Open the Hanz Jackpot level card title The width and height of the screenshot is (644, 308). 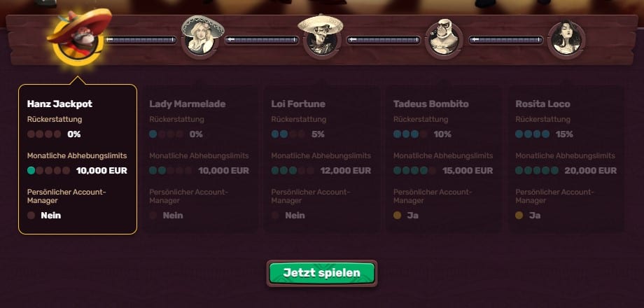(x=59, y=104)
